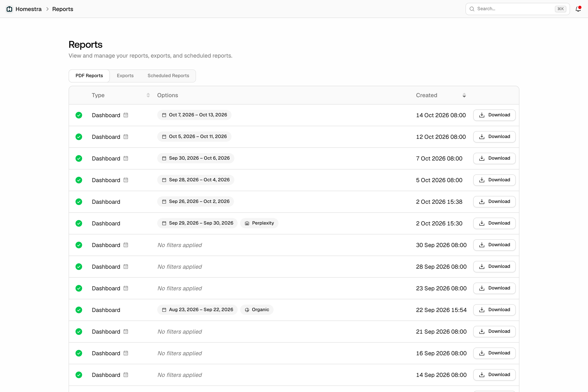Download the 5 Oct 2026 report
588x392 pixels.
(494, 180)
